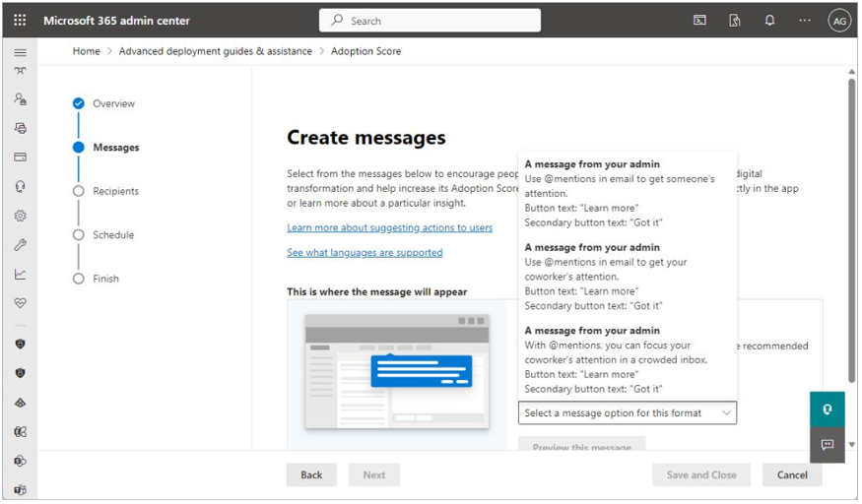Click the search magnifier icon
The image size is (862, 504).
click(337, 21)
